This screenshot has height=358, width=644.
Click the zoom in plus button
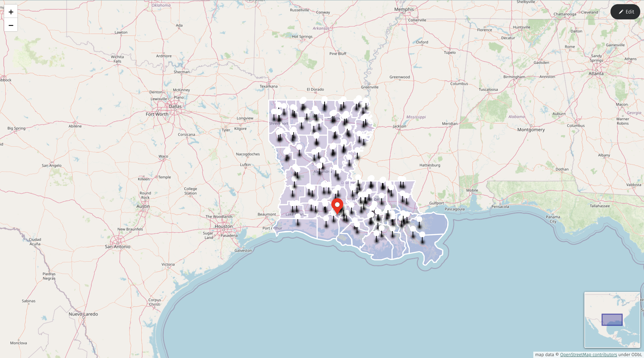11,12
